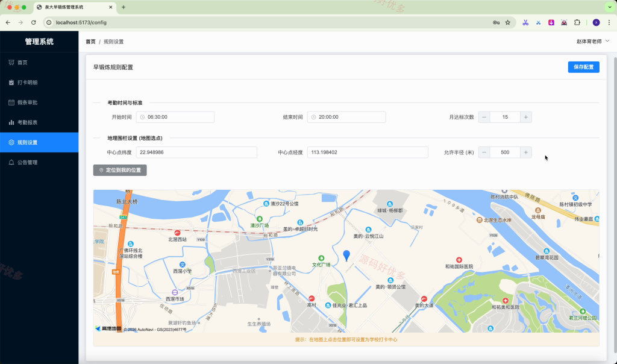Click the 中心点纬度 input field

(x=196, y=152)
